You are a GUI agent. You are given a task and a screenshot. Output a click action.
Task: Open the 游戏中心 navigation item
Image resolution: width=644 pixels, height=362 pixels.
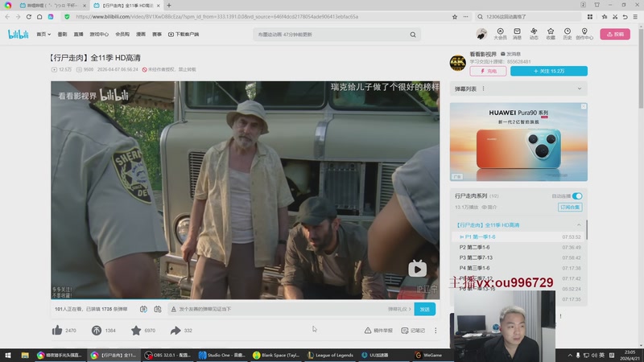(x=99, y=35)
